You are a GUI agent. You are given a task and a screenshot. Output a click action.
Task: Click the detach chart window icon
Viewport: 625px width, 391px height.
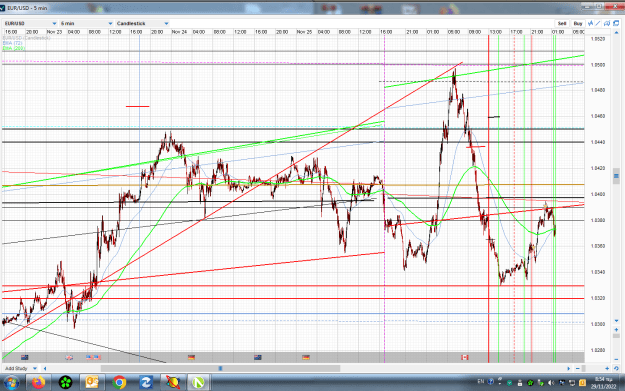point(616,24)
